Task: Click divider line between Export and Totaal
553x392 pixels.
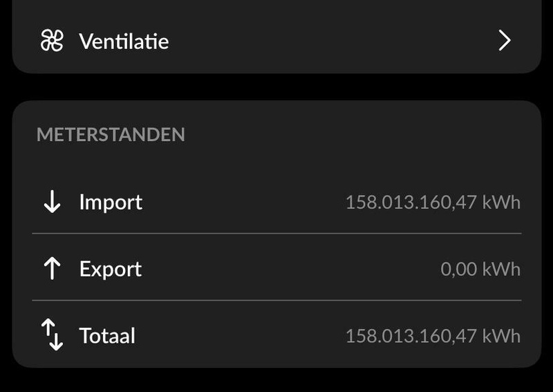Action: 276,300
